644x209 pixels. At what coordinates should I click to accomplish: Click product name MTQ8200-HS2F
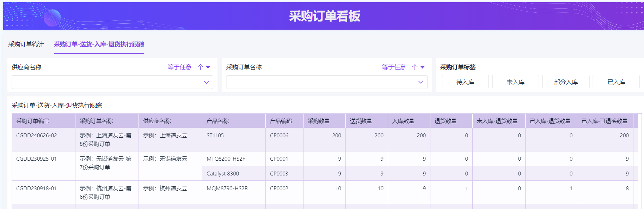click(226, 159)
